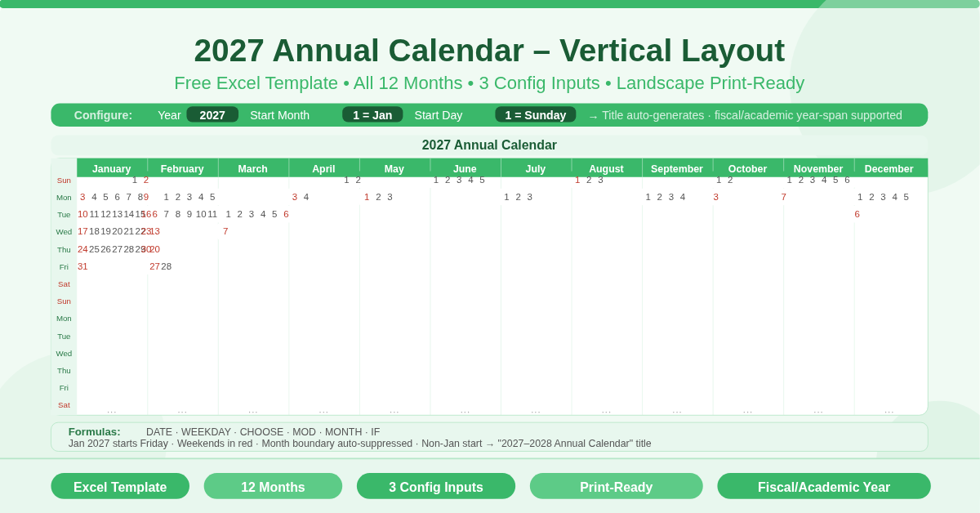
Task: Click the Formulas section label
Action: [x=94, y=431]
